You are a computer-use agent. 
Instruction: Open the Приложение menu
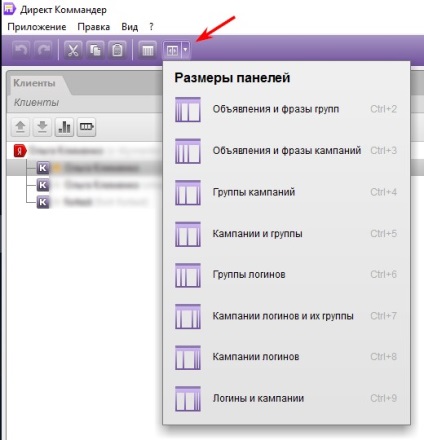(37, 27)
